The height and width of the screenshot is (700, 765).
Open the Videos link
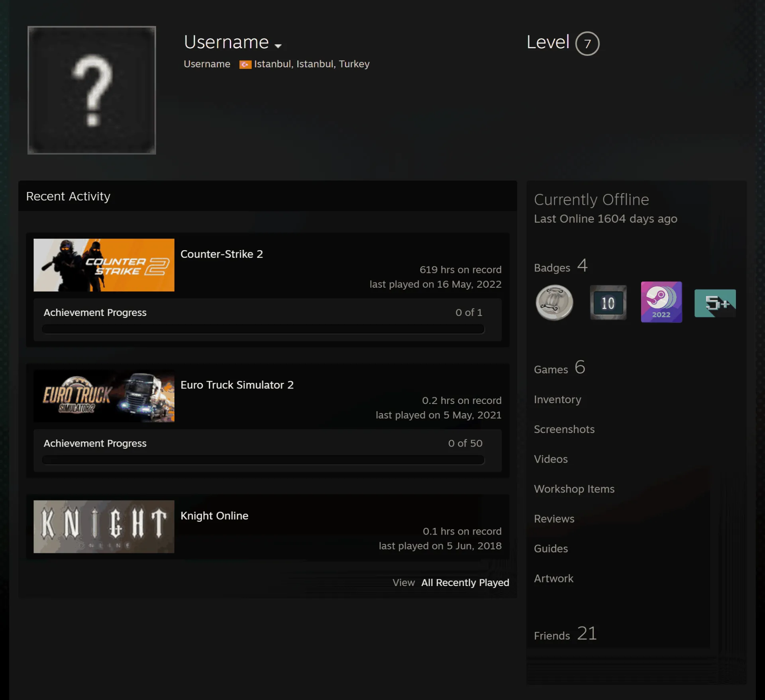(551, 459)
